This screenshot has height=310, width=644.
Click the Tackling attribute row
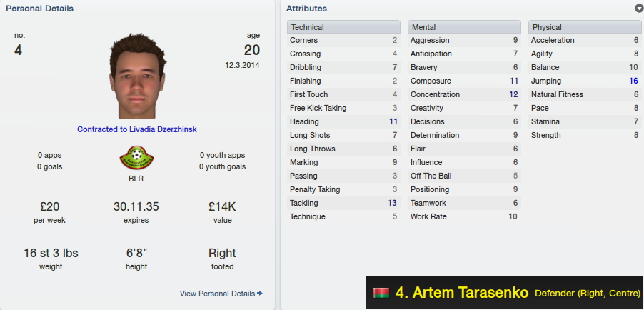pyautogui.click(x=343, y=203)
